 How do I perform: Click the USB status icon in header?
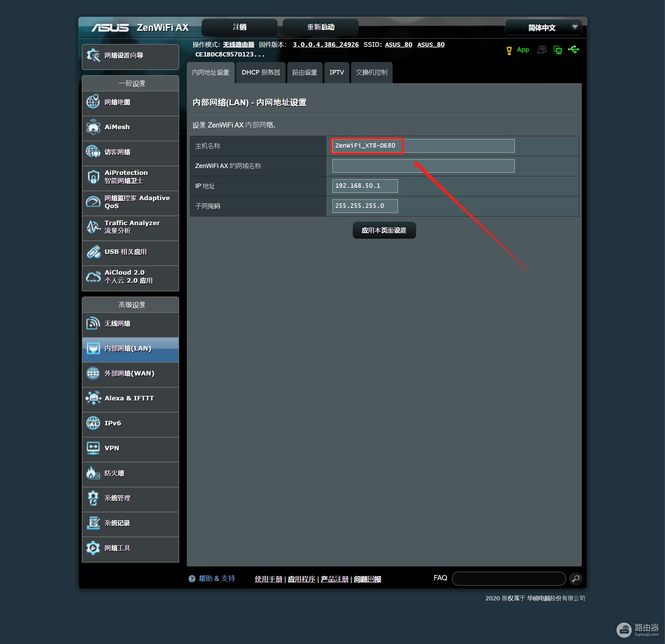574,50
